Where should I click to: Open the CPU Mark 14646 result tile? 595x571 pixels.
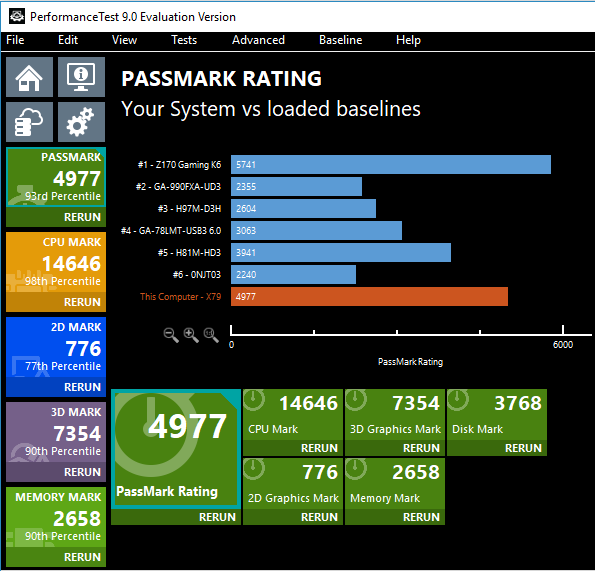tap(293, 415)
